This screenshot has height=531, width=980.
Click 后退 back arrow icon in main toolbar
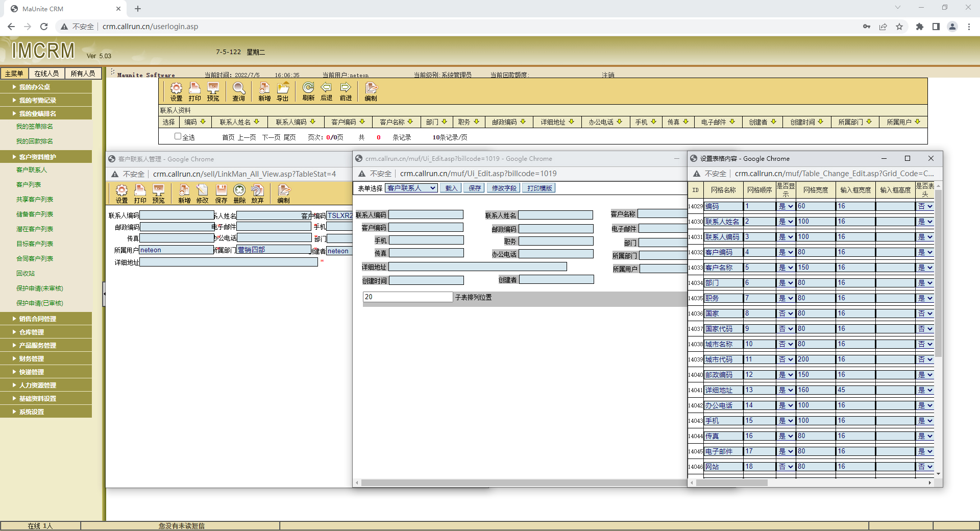point(326,92)
